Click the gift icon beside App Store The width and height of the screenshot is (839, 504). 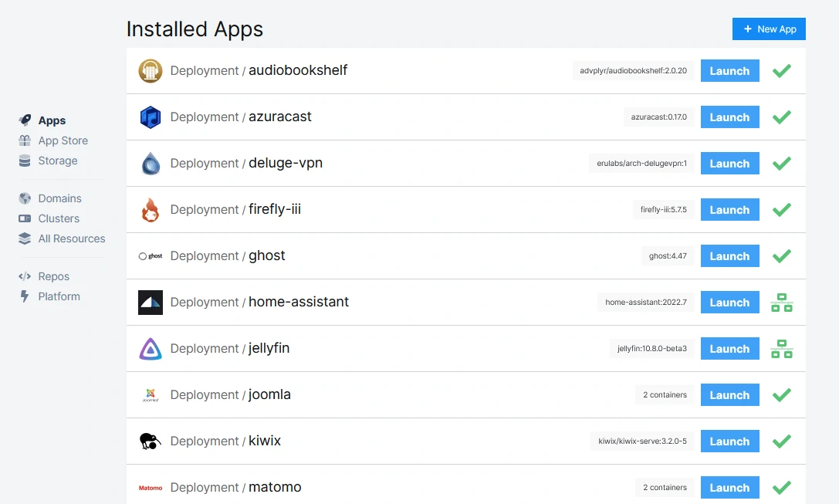(x=25, y=140)
